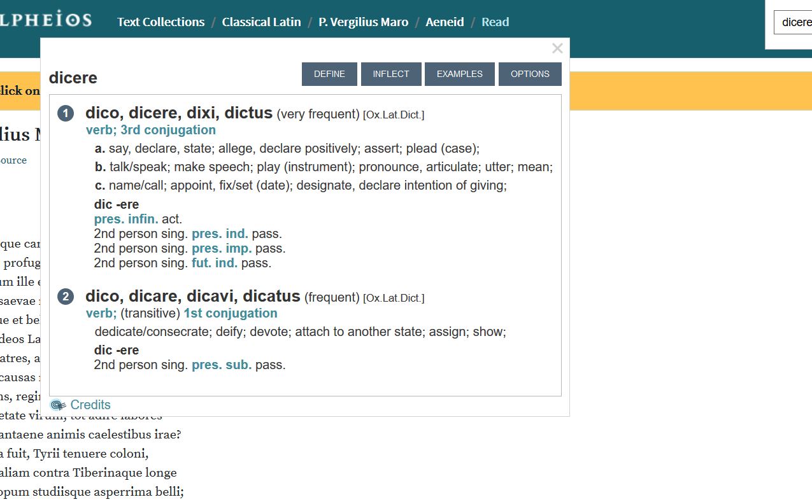The width and height of the screenshot is (812, 504).
Task: Open the EXAMPLES panel
Action: click(x=459, y=74)
